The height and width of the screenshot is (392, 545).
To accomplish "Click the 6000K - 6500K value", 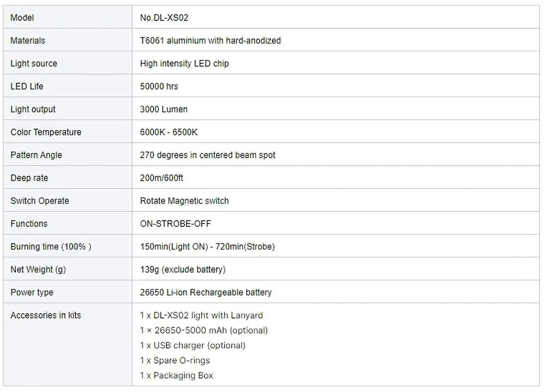I will coord(169,132).
